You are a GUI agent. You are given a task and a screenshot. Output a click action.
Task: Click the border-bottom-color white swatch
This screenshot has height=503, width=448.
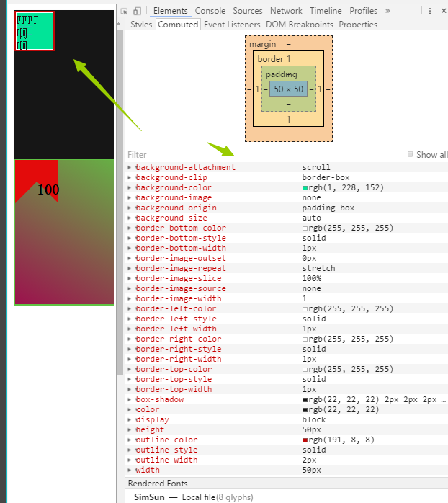pyautogui.click(x=305, y=228)
